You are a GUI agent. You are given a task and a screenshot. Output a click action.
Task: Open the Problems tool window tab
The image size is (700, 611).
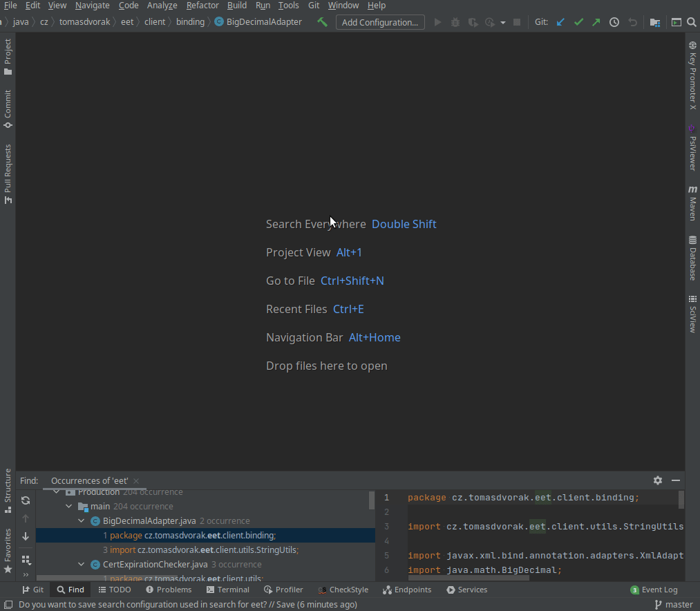(x=169, y=590)
